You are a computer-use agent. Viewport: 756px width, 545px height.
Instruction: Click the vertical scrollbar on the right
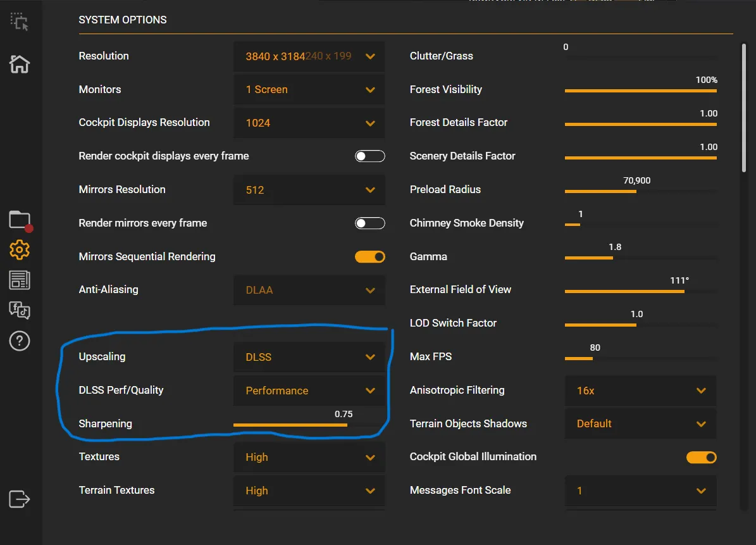pyautogui.click(x=744, y=108)
